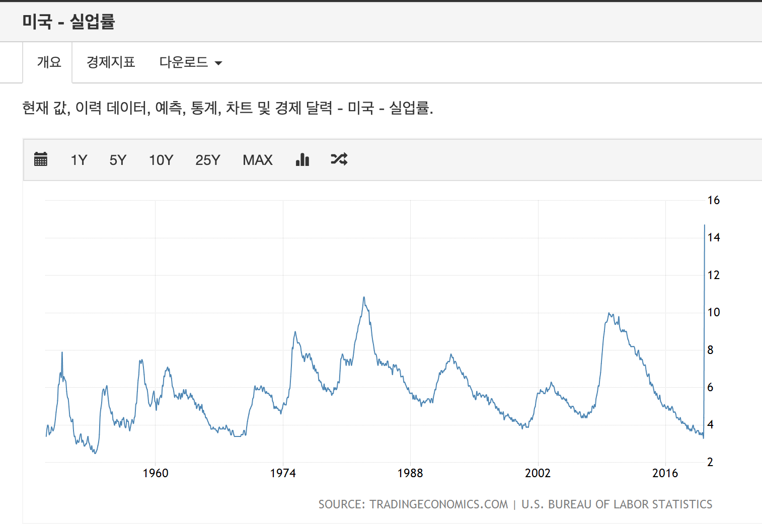Switch to the 경제지표 tab
This screenshot has width=762, height=532.
click(111, 62)
